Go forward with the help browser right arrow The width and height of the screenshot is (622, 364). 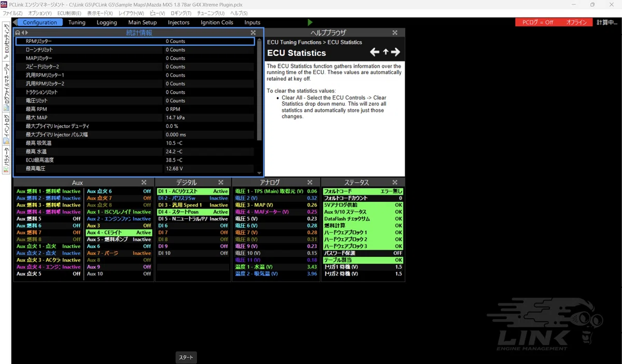pyautogui.click(x=395, y=52)
